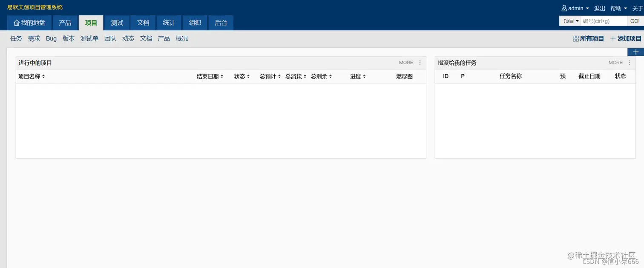
Task: Expand the 帮助 help dropdown
Action: (618, 8)
